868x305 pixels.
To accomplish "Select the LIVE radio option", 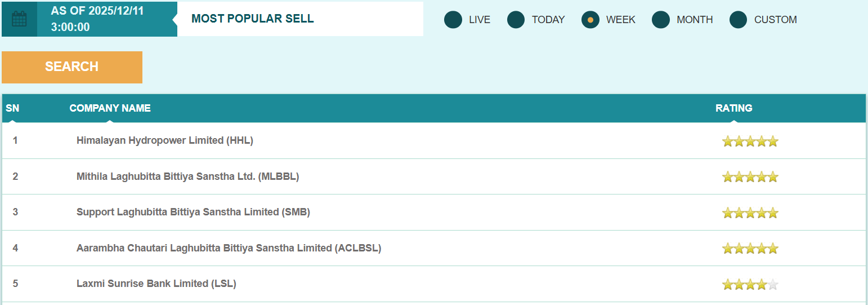I will [x=453, y=20].
